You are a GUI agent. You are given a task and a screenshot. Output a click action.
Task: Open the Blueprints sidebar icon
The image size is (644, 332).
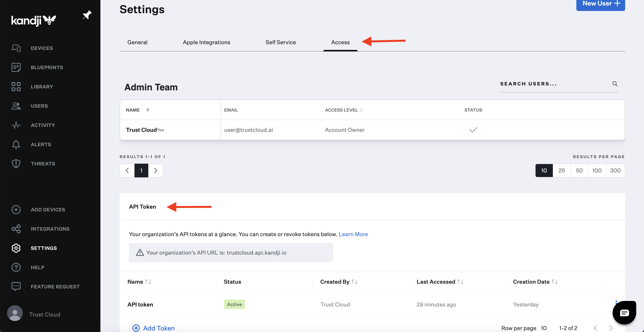click(x=16, y=67)
